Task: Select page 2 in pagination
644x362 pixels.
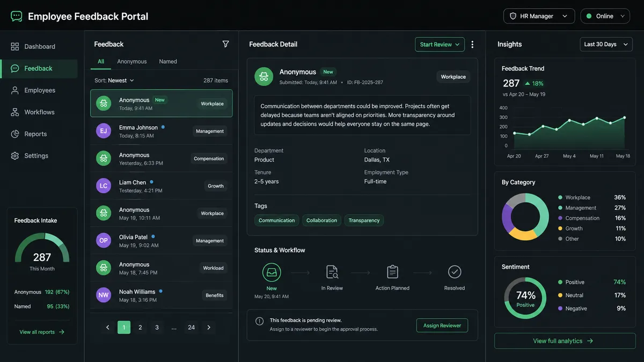Action: point(140,327)
